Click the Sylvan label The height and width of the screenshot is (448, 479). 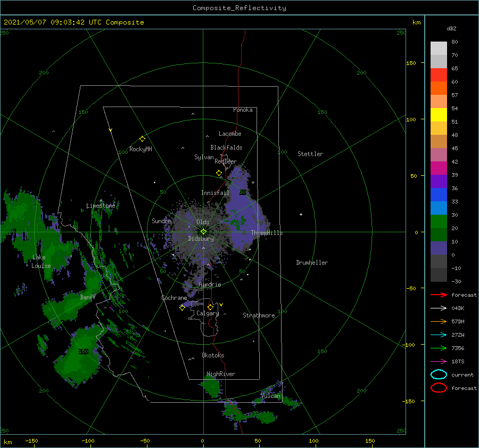click(x=204, y=157)
